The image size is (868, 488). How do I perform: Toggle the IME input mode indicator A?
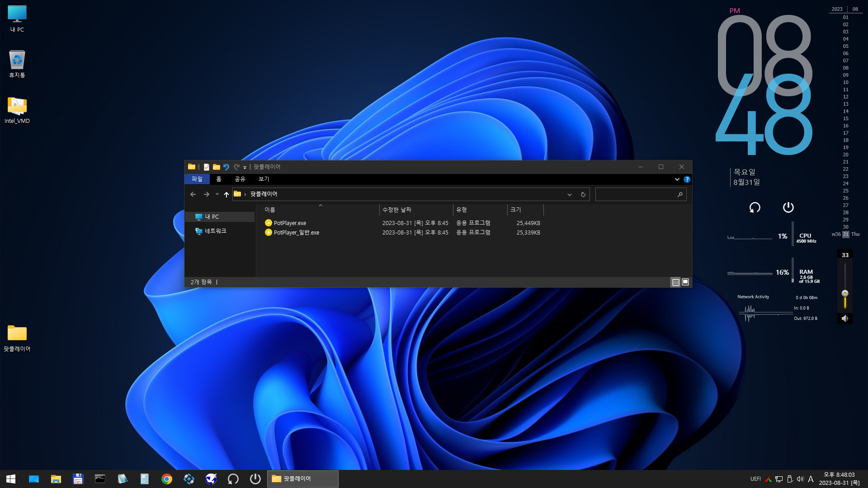click(811, 479)
